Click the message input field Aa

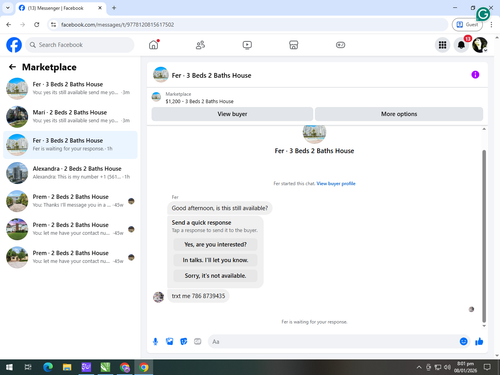pos(333,342)
